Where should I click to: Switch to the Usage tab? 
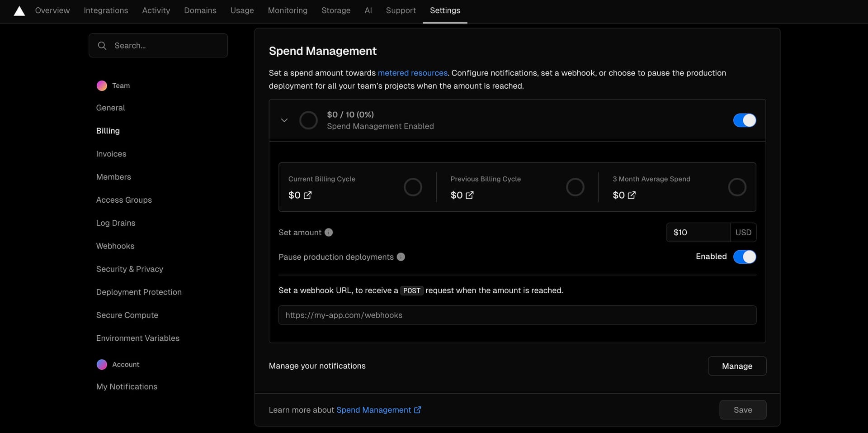click(242, 10)
